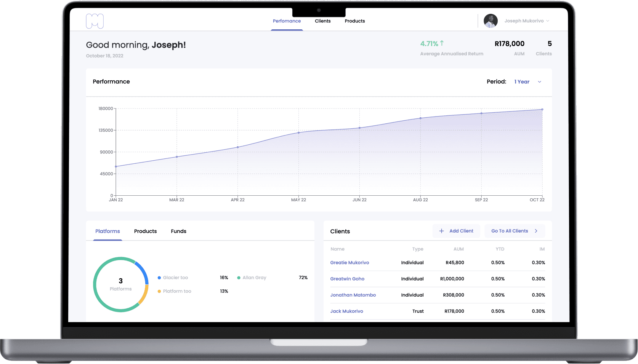This screenshot has height=364, width=638.
Task: Click the Glacier too legend label
Action: pyautogui.click(x=175, y=278)
